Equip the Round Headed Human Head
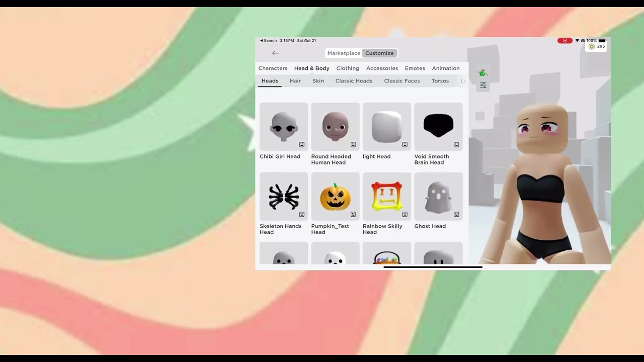The image size is (644, 362). coord(335,126)
